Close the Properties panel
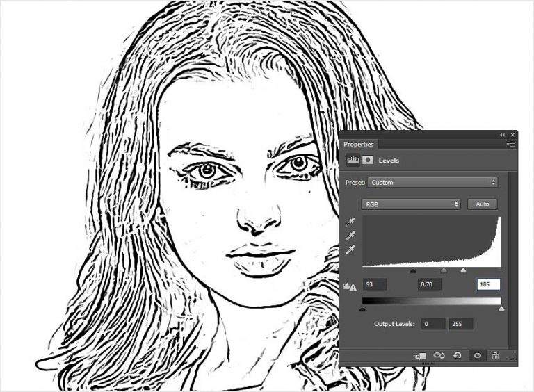Viewport: 534px width, 392px height. point(512,135)
